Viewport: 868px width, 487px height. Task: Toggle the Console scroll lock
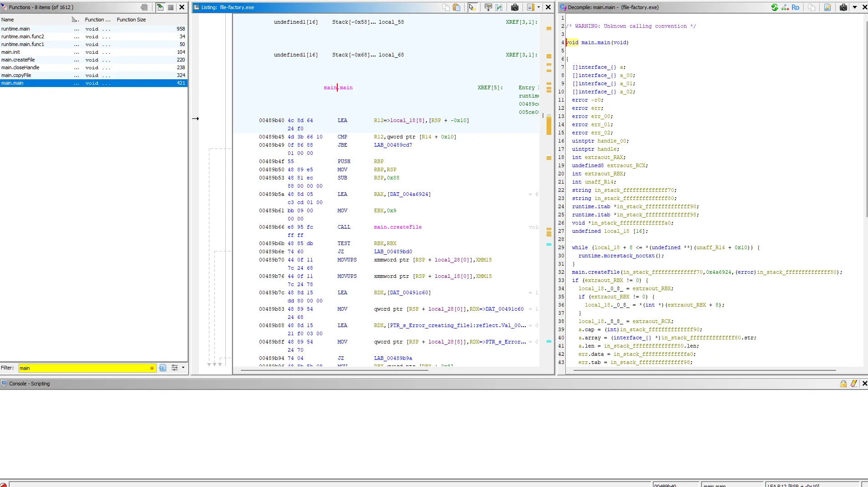click(843, 384)
